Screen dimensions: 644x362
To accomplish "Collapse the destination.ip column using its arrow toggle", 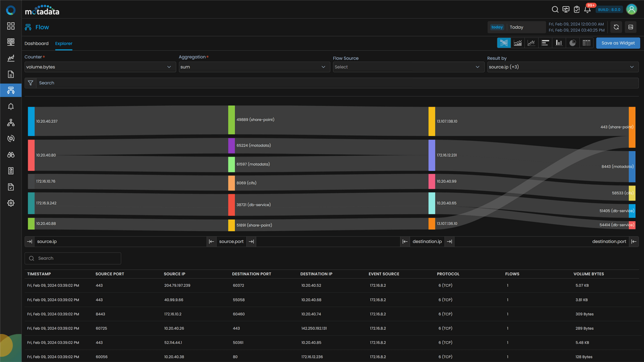I will 450,241.
